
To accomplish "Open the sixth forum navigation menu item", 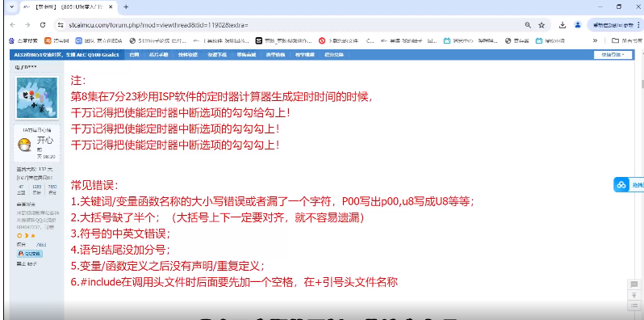I will (275, 54).
